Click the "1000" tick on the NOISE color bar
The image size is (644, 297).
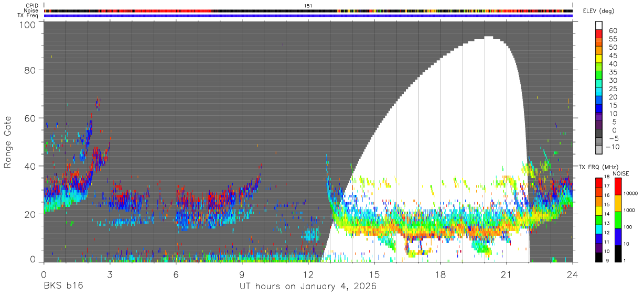coord(629,210)
